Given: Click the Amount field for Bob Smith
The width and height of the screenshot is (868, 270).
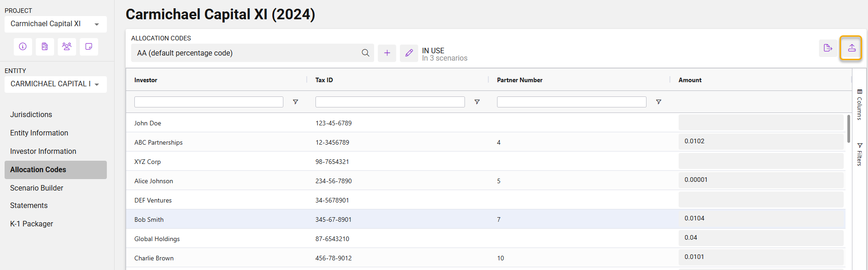Looking at the screenshot, I should tap(760, 219).
